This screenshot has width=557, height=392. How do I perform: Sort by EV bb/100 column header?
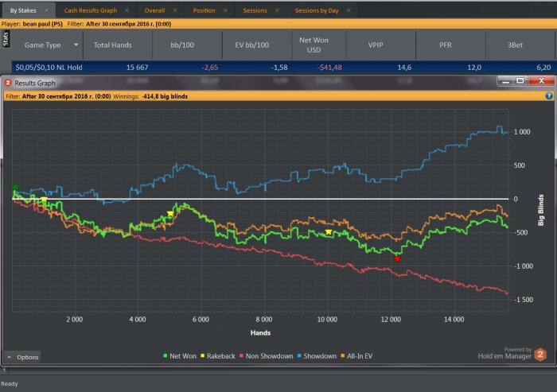click(x=252, y=45)
